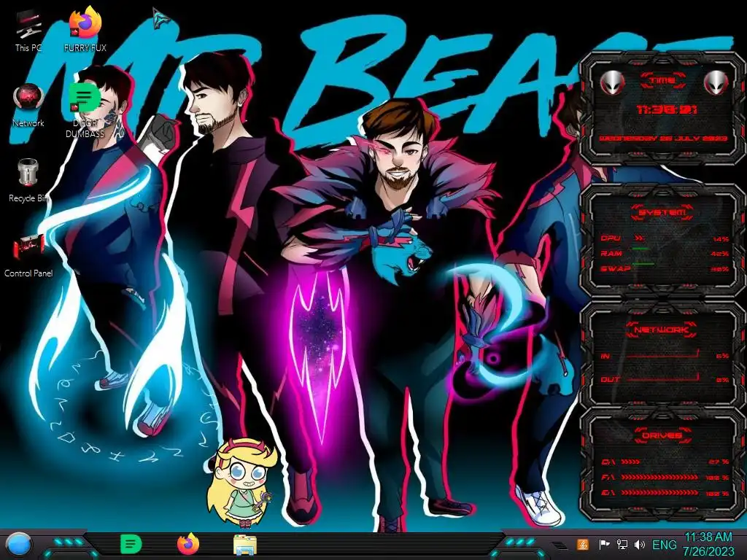Select the SWAP usage row in System widget

[x=665, y=269]
